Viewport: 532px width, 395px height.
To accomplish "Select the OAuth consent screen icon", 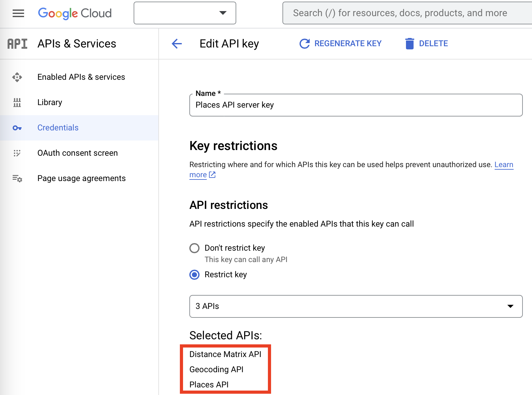I will pyautogui.click(x=17, y=153).
